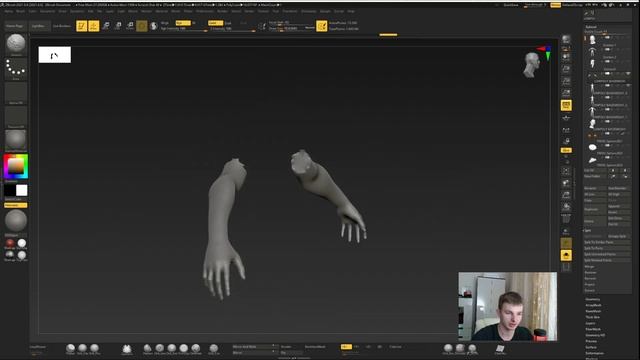This screenshot has width=640, height=360.
Task: Collapse the Split section header
Action: 587,231
